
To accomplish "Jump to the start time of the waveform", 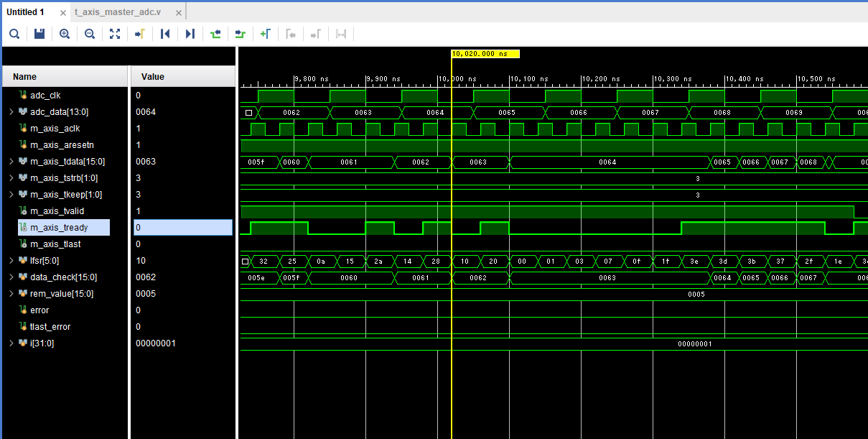I will 165,34.
